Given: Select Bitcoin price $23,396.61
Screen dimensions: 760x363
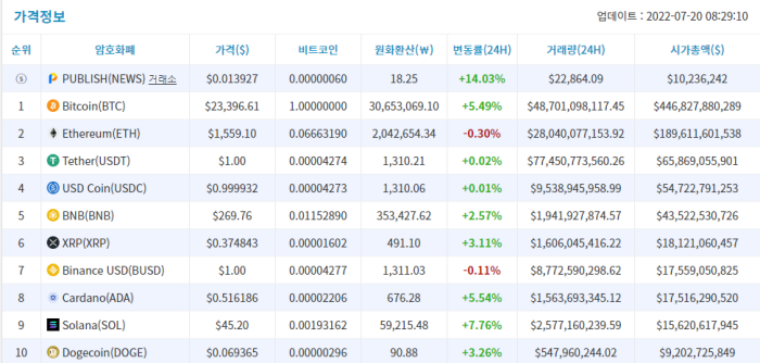Looking at the screenshot, I should click(x=232, y=106).
